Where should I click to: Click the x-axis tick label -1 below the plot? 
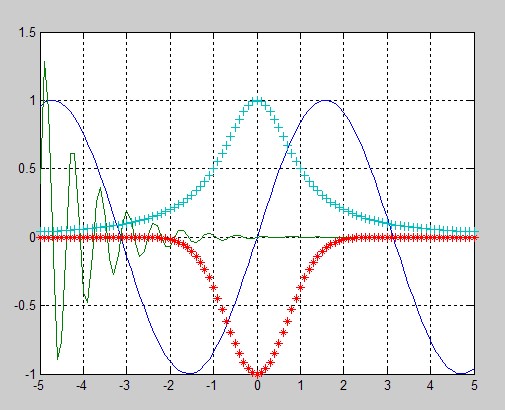point(212,386)
